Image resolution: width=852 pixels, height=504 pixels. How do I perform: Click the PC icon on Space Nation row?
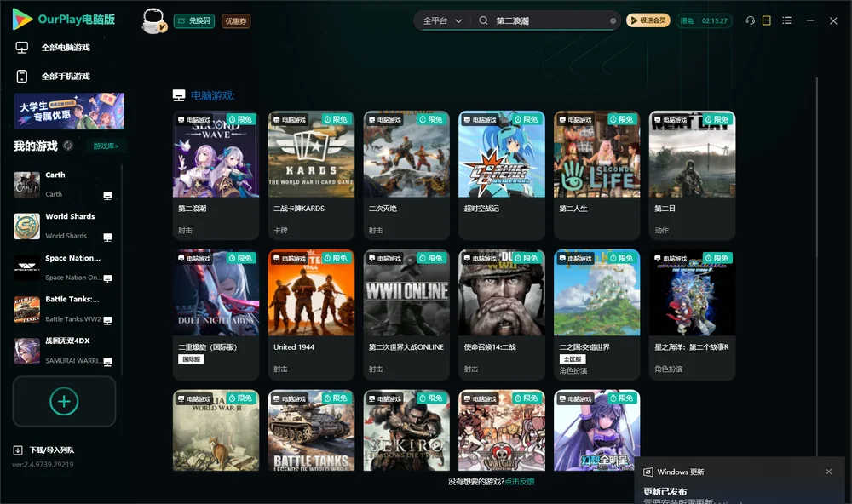[107, 278]
